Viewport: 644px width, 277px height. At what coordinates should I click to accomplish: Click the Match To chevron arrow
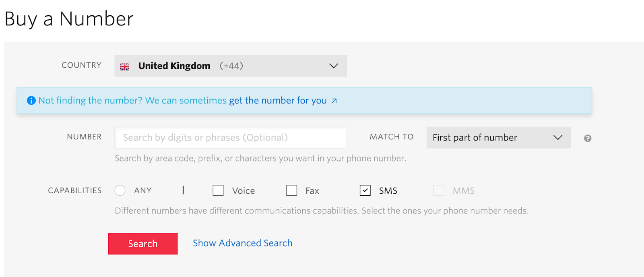[558, 138]
